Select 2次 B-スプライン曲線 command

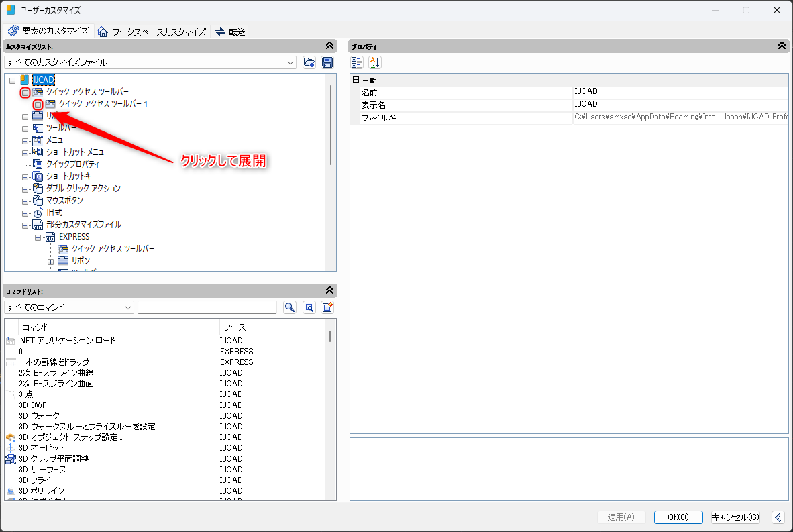click(56, 373)
